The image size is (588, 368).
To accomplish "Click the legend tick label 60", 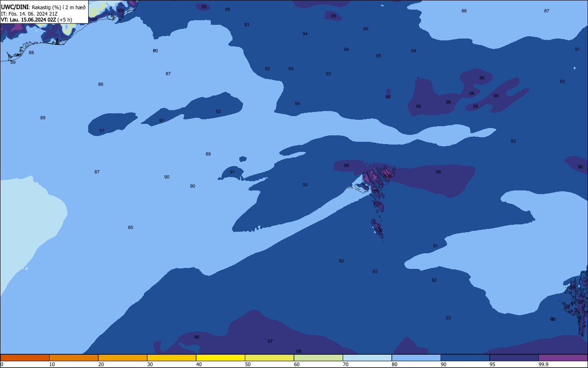I will [297, 364].
